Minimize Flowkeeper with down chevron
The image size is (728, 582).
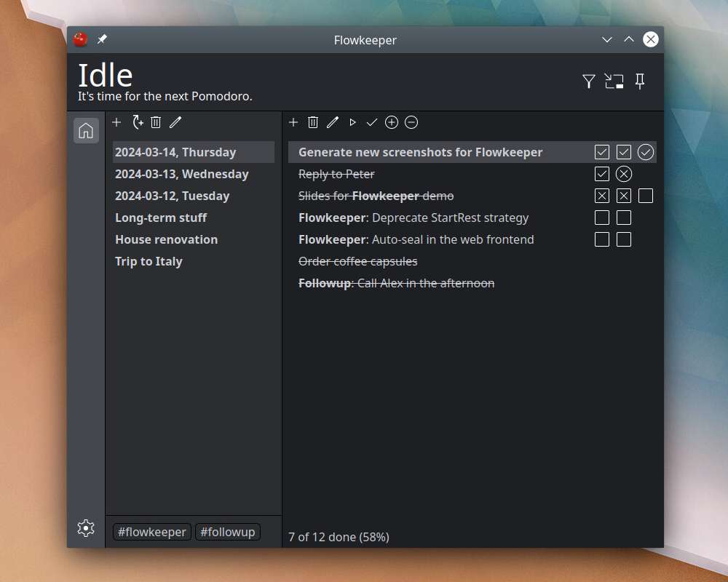point(607,39)
